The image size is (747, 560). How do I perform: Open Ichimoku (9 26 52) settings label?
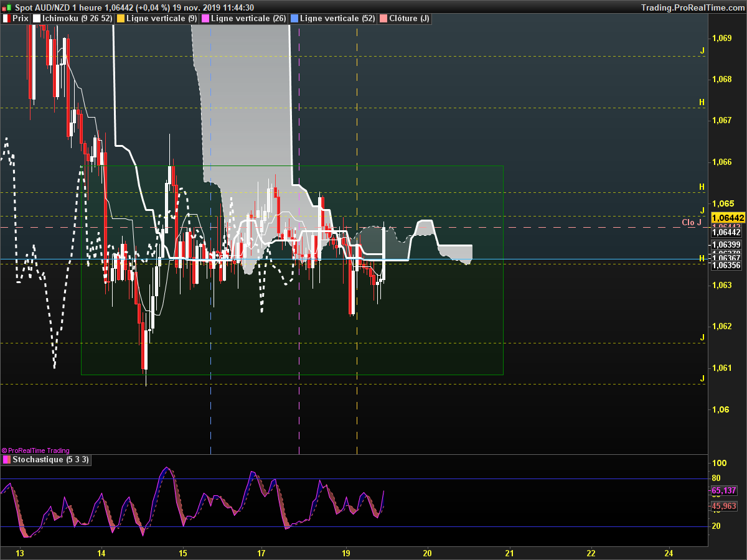tap(77, 19)
